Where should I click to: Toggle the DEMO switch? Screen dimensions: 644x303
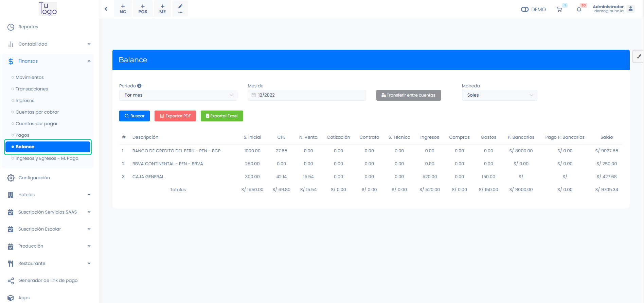point(525,10)
